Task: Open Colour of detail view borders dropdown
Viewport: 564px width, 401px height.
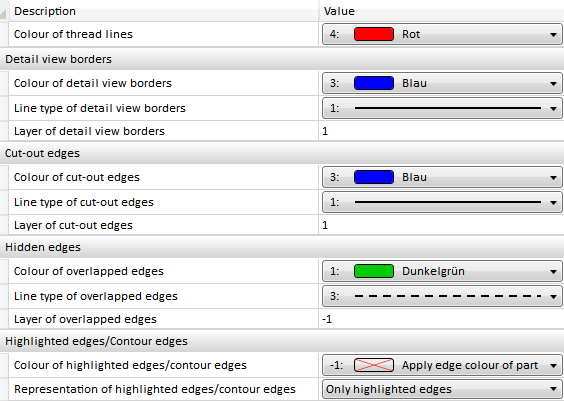Action: pyautogui.click(x=442, y=83)
